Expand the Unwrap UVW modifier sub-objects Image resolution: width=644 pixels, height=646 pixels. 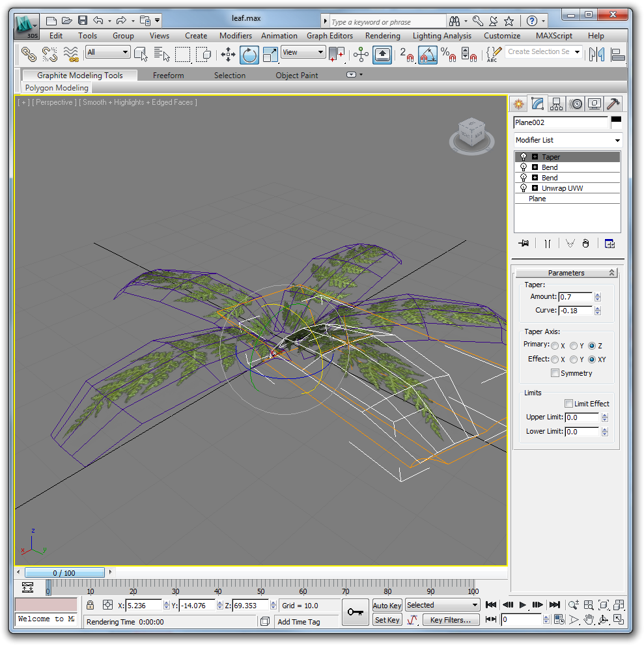click(535, 188)
